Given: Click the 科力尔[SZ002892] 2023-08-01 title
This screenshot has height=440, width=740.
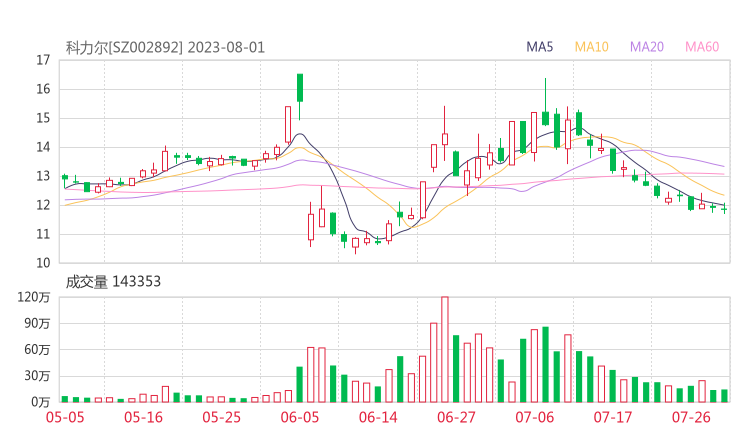Looking at the screenshot, I should point(165,48).
